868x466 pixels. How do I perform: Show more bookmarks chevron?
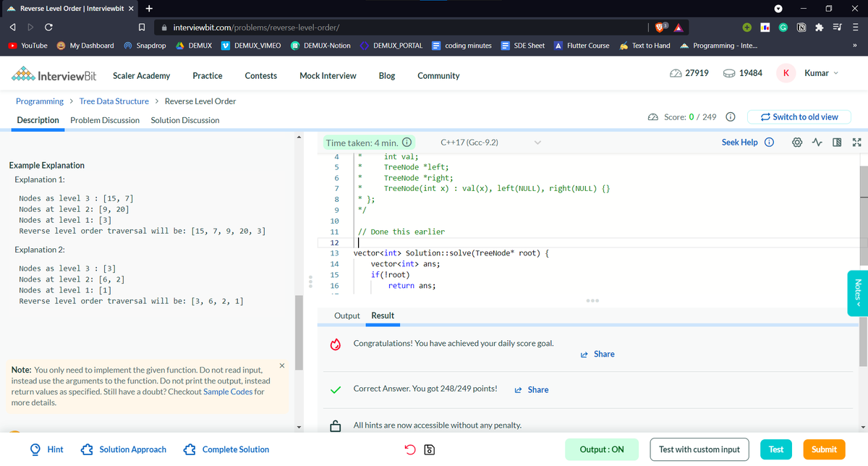854,46
